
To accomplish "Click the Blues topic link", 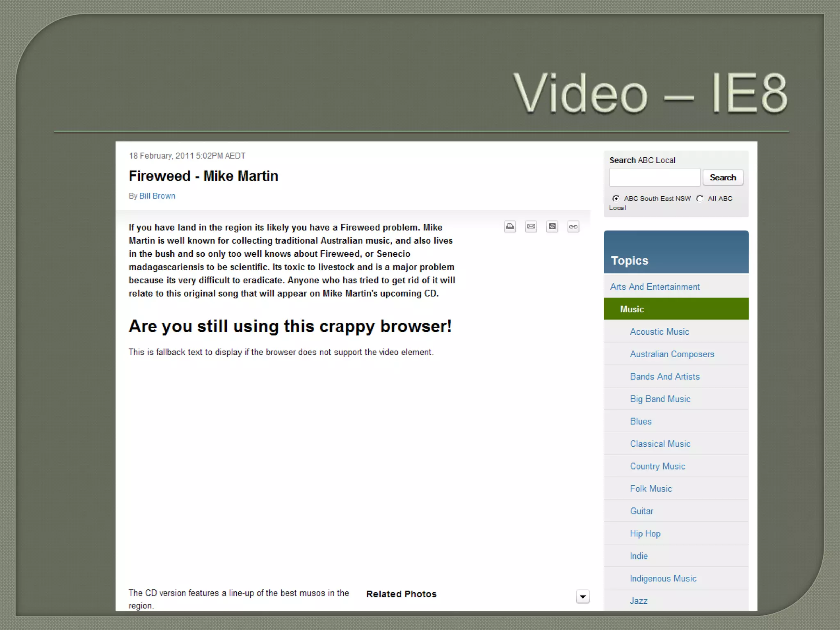I will [x=641, y=421].
